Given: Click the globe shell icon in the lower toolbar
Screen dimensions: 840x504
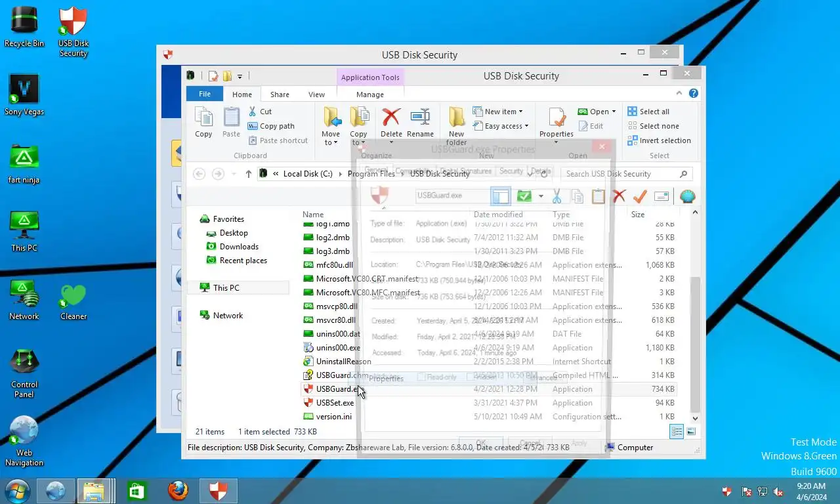Looking at the screenshot, I should (687, 196).
